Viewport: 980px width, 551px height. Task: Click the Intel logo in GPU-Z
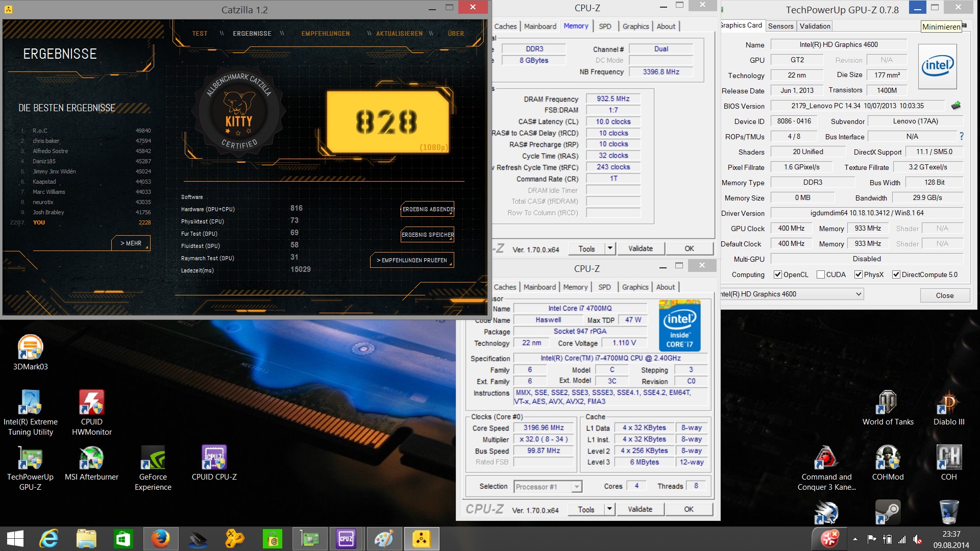(937, 66)
